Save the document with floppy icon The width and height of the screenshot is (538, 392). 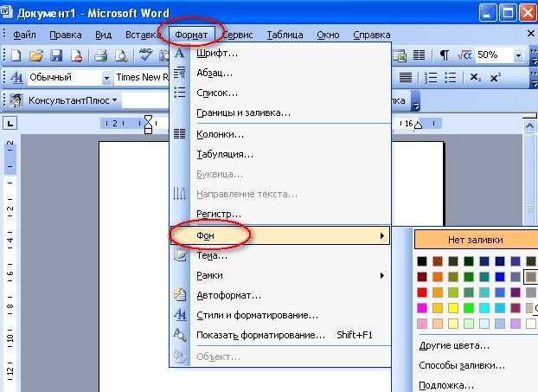56,55
